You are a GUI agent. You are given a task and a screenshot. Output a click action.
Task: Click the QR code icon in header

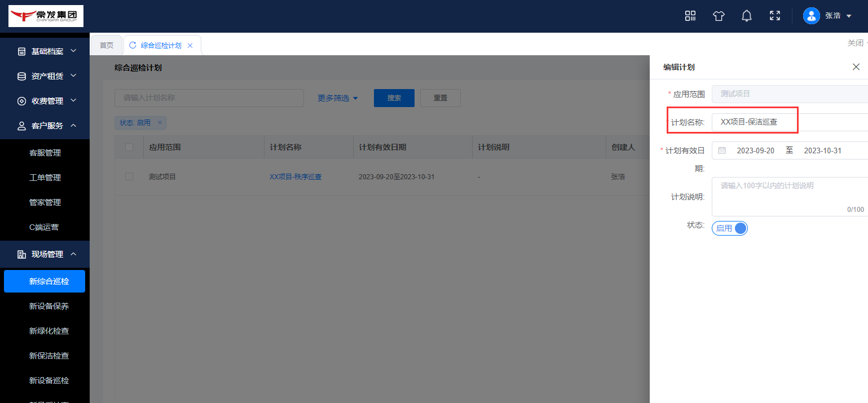point(690,16)
